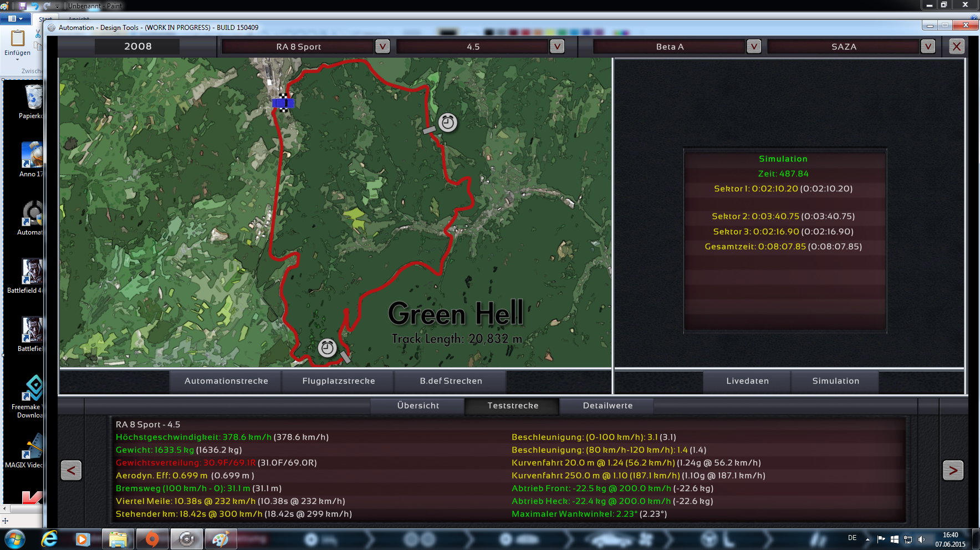980x550 pixels.
Task: Click the Abtrieb Front stat line
Action: 612,488
